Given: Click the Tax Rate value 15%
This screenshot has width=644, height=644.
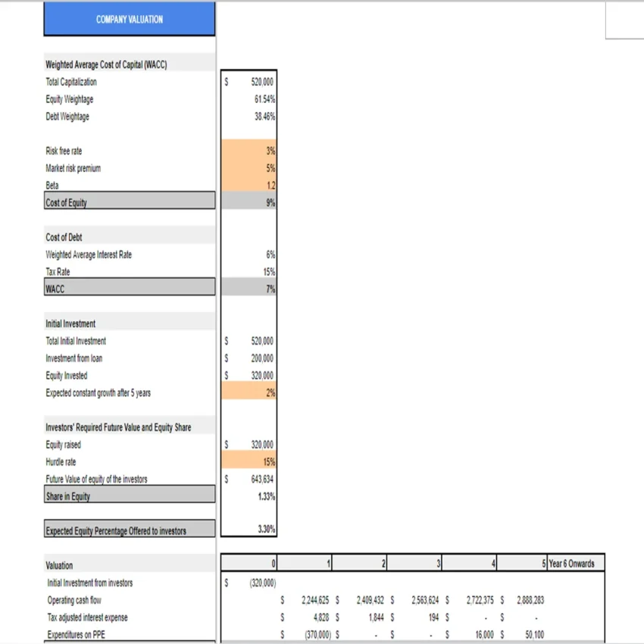Looking at the screenshot, I should coord(269,271).
